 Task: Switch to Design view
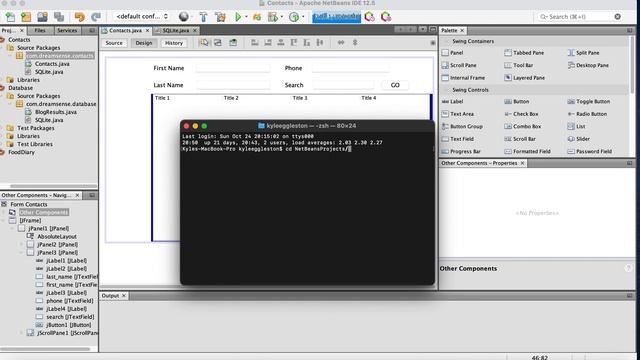click(144, 43)
